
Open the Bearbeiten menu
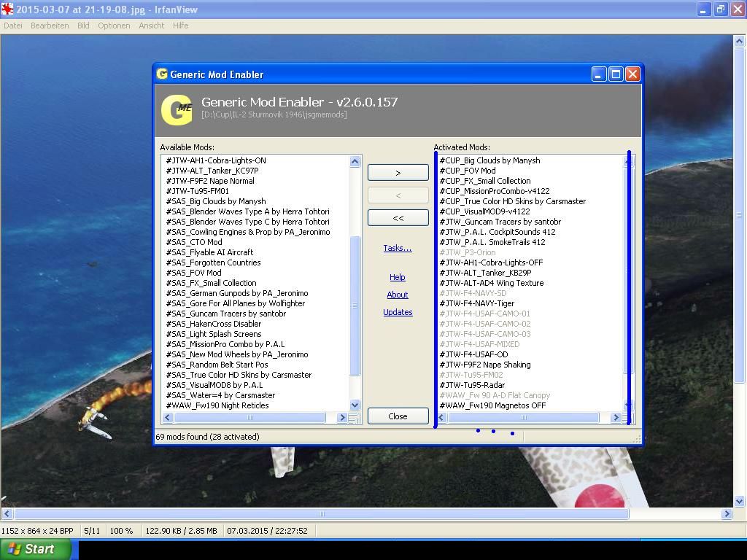click(50, 26)
